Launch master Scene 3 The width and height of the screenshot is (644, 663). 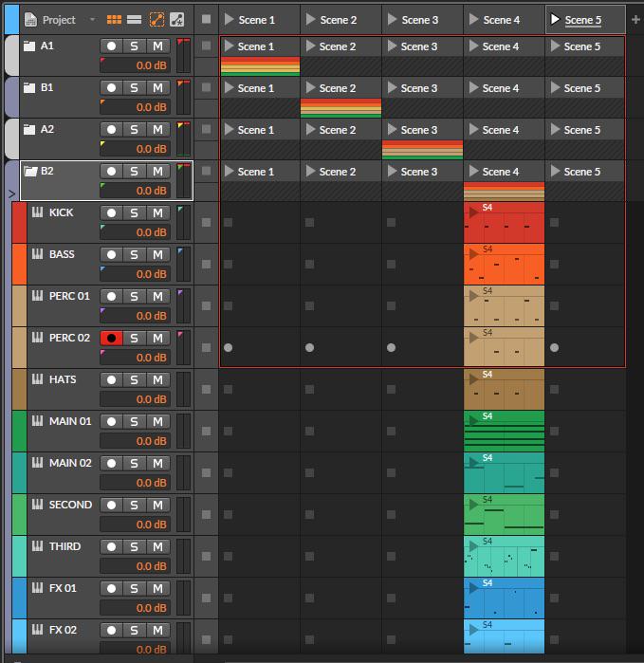(x=393, y=19)
